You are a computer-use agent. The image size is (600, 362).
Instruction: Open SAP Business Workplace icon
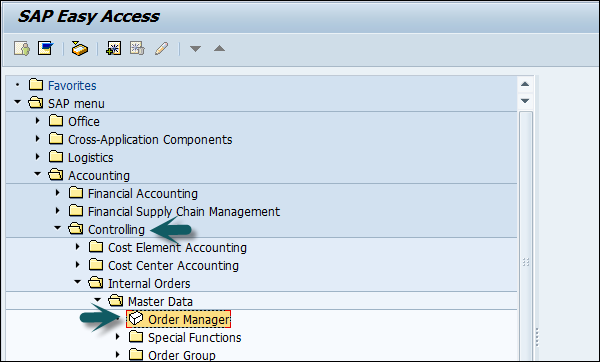pyautogui.click(x=80, y=49)
